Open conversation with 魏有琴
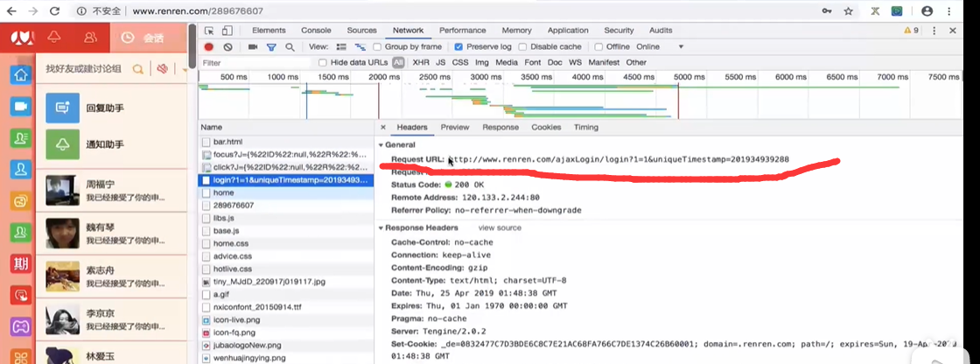Image resolution: width=980 pixels, height=364 pixels. (x=111, y=234)
